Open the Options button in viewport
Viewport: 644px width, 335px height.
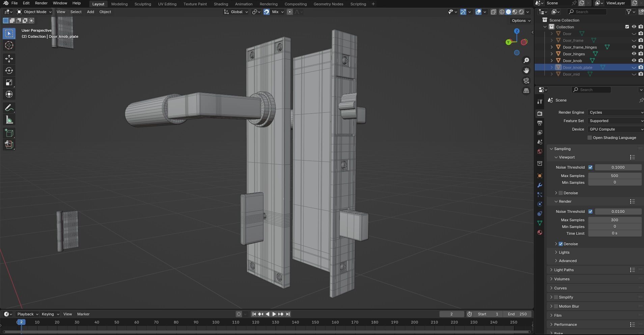coord(521,21)
